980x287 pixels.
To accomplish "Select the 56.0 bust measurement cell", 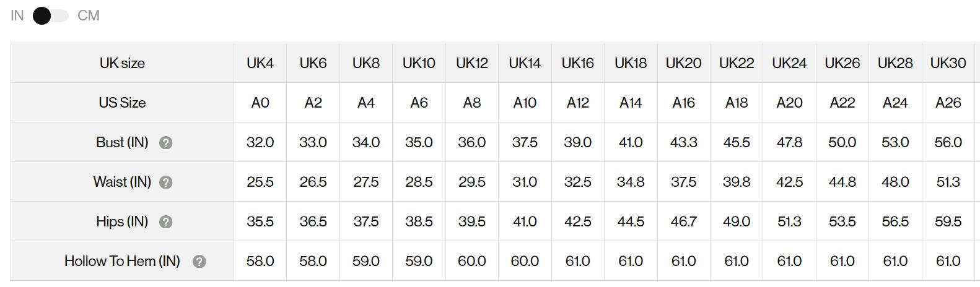I will click(948, 142).
